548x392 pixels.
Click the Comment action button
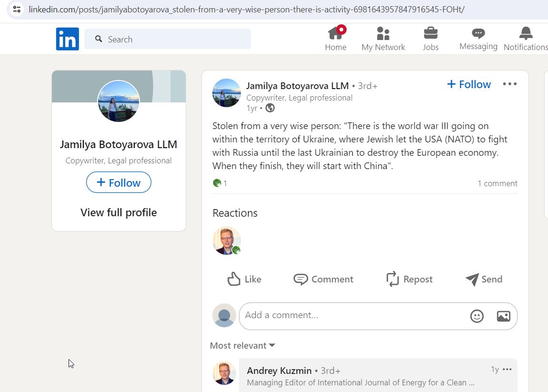pyautogui.click(x=323, y=279)
